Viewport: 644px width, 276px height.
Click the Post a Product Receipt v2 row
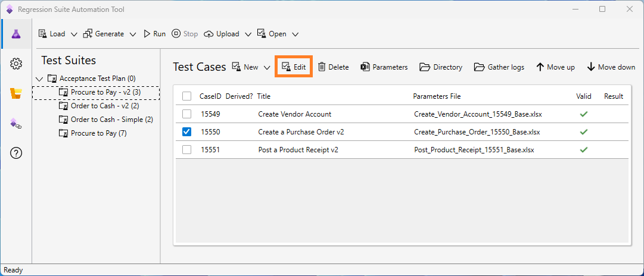pos(298,150)
